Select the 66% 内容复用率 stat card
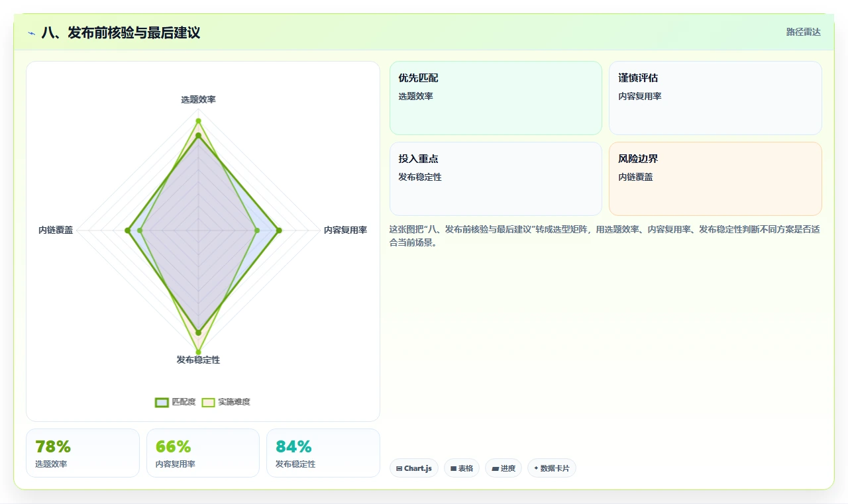 203,453
